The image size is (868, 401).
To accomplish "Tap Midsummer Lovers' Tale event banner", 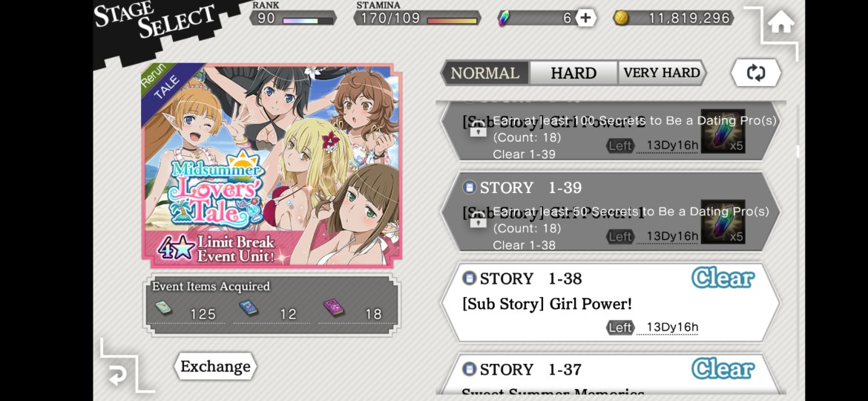I will point(272,166).
